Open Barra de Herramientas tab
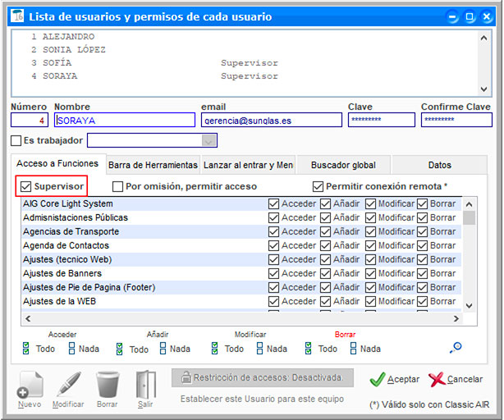 [x=153, y=165]
